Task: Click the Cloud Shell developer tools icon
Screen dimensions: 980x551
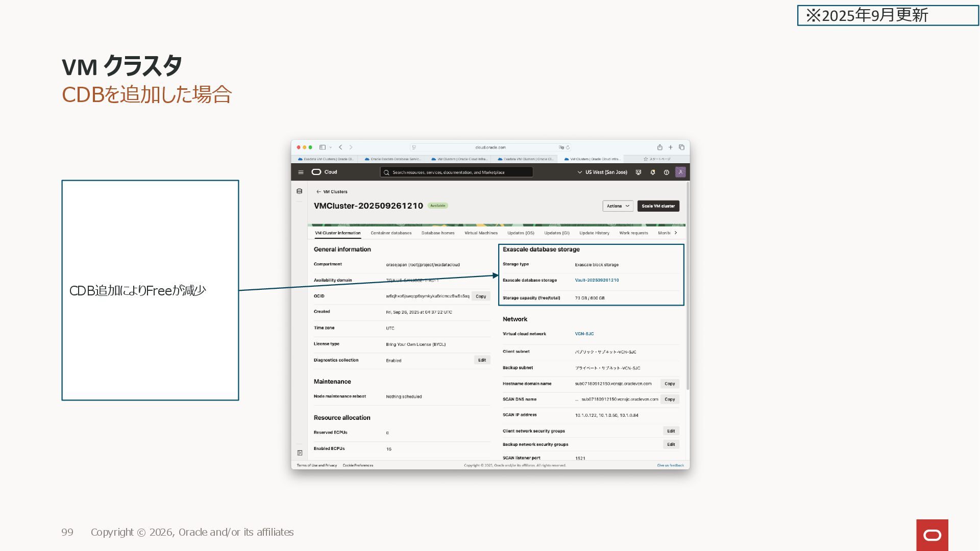Action: click(x=638, y=172)
